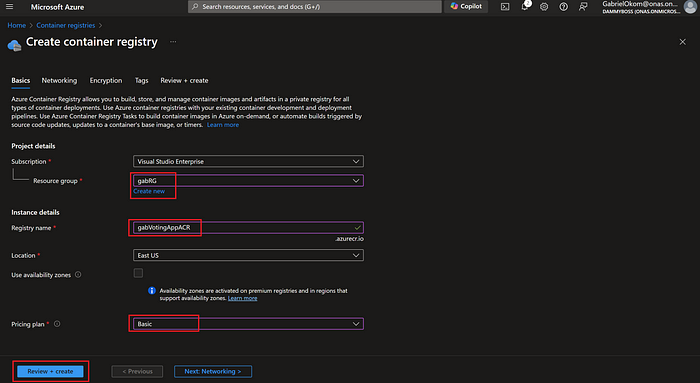Go to Home breadcrumb
Screen dimensions: 700x383
click(x=17, y=25)
